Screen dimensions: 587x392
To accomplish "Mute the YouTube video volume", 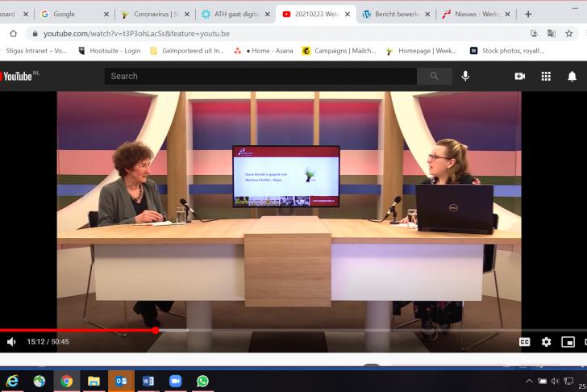I will (11, 341).
